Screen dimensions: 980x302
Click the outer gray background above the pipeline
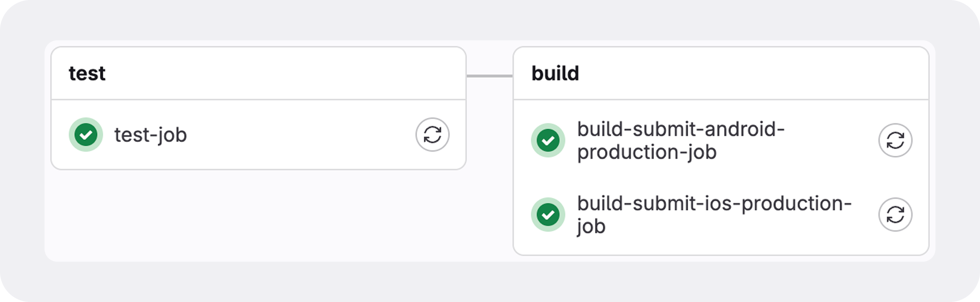(490, 20)
